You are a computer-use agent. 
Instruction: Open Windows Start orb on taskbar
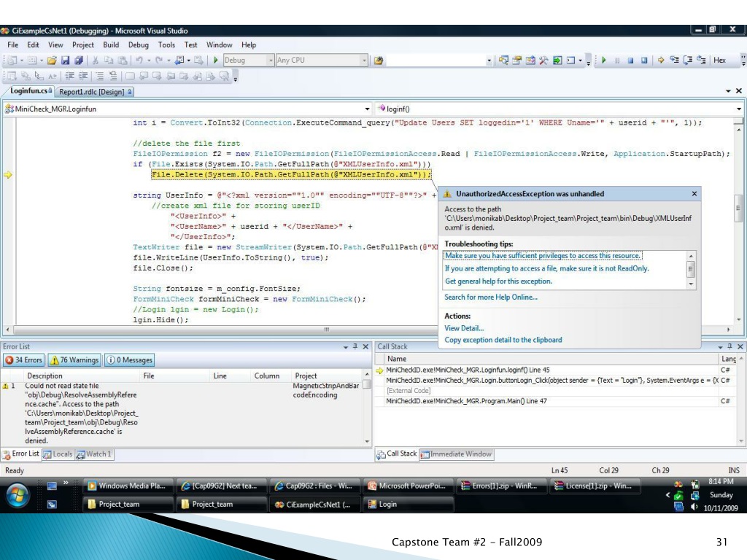[18, 495]
